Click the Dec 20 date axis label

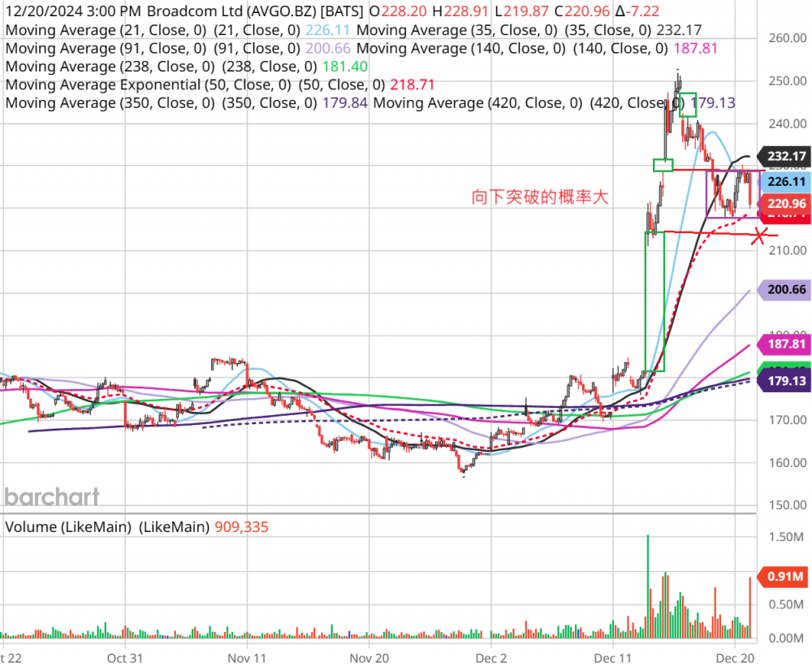click(735, 658)
